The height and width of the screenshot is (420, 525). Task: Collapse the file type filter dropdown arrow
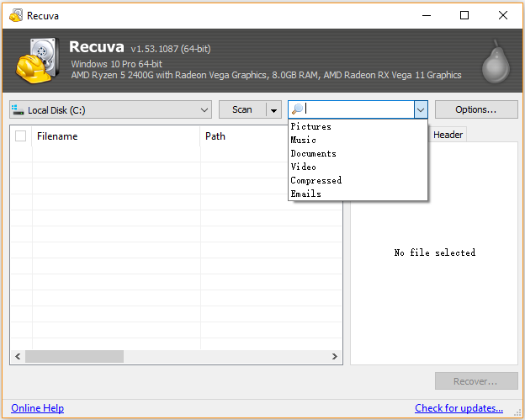pos(421,109)
